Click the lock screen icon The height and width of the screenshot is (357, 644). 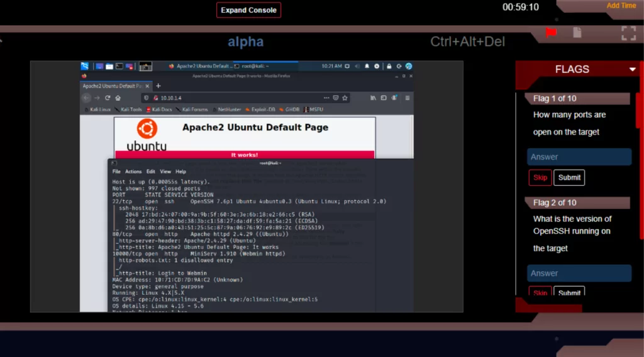(x=389, y=66)
